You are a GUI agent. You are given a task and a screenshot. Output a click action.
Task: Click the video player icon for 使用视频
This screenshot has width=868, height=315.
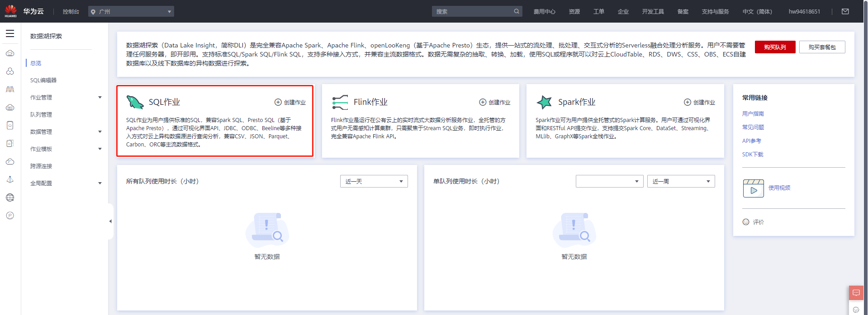754,188
